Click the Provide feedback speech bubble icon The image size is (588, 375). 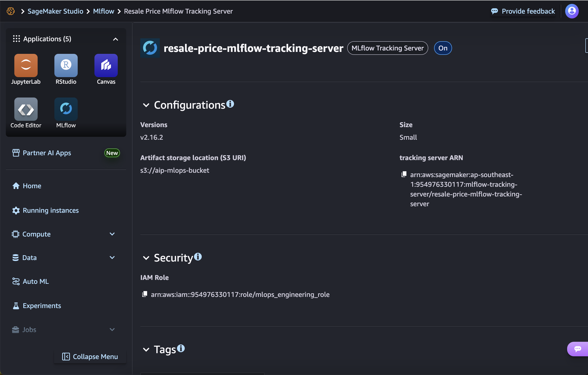[495, 11]
